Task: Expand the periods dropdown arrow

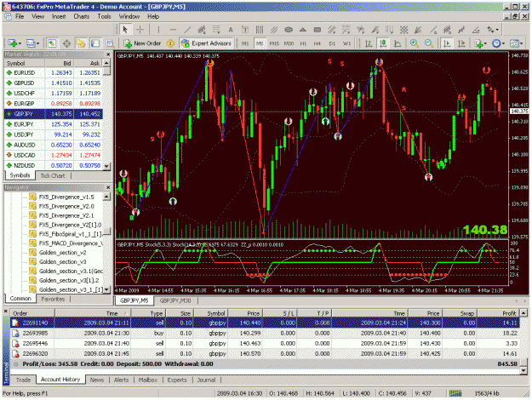Action: [503, 43]
